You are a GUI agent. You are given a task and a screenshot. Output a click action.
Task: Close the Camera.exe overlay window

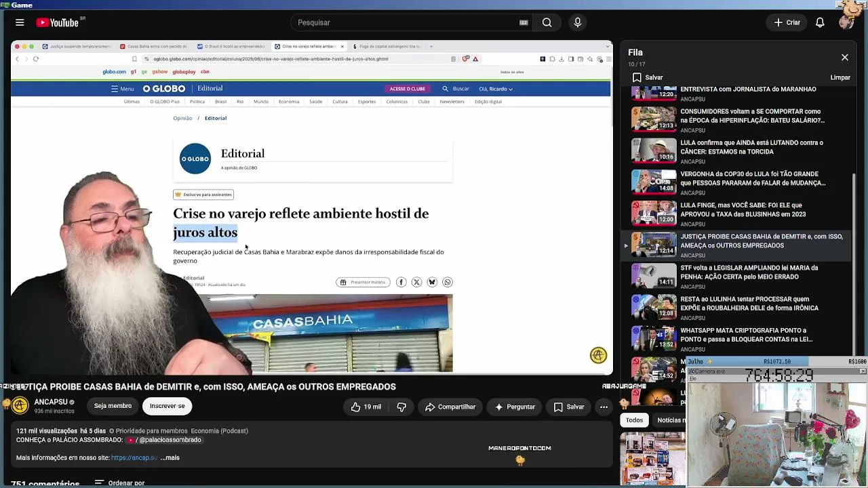[x=863, y=371]
